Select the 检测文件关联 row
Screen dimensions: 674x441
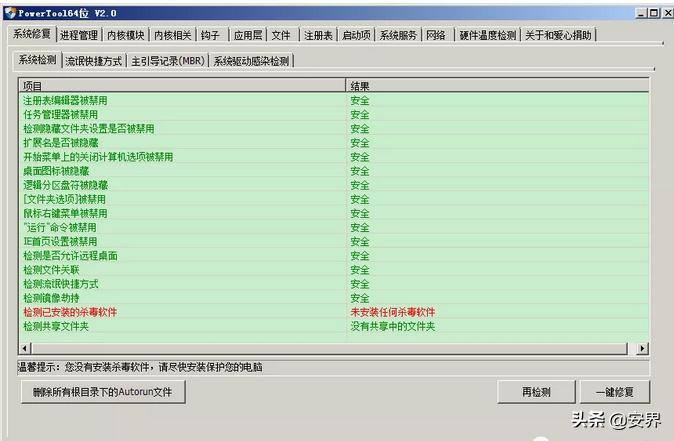coord(334,270)
